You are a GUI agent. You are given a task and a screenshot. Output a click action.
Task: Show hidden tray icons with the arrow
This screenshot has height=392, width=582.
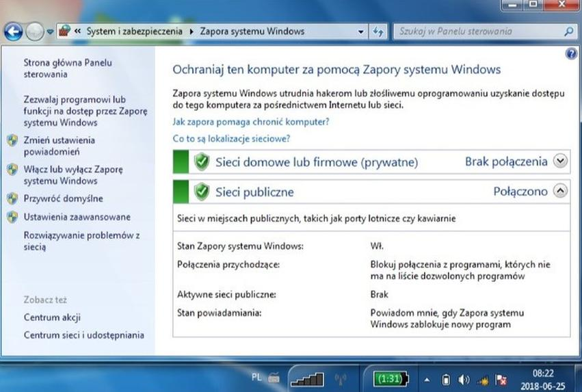[x=427, y=378]
